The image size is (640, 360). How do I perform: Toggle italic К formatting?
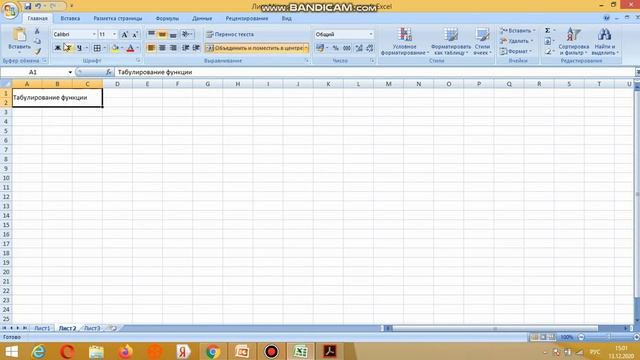(x=68, y=48)
